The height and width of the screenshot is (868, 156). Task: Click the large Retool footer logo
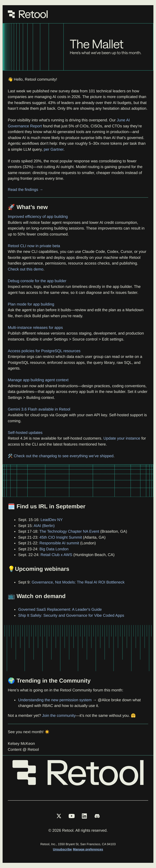(x=78, y=772)
